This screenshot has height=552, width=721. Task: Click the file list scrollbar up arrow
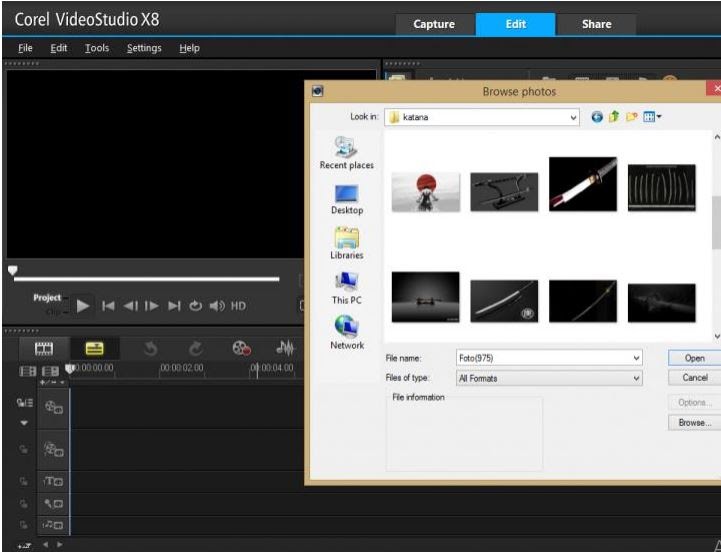click(x=716, y=137)
